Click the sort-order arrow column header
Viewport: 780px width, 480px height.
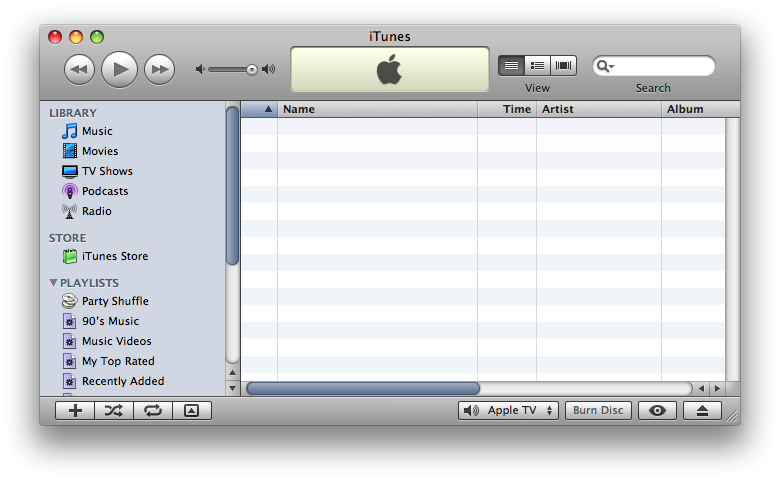(259, 109)
